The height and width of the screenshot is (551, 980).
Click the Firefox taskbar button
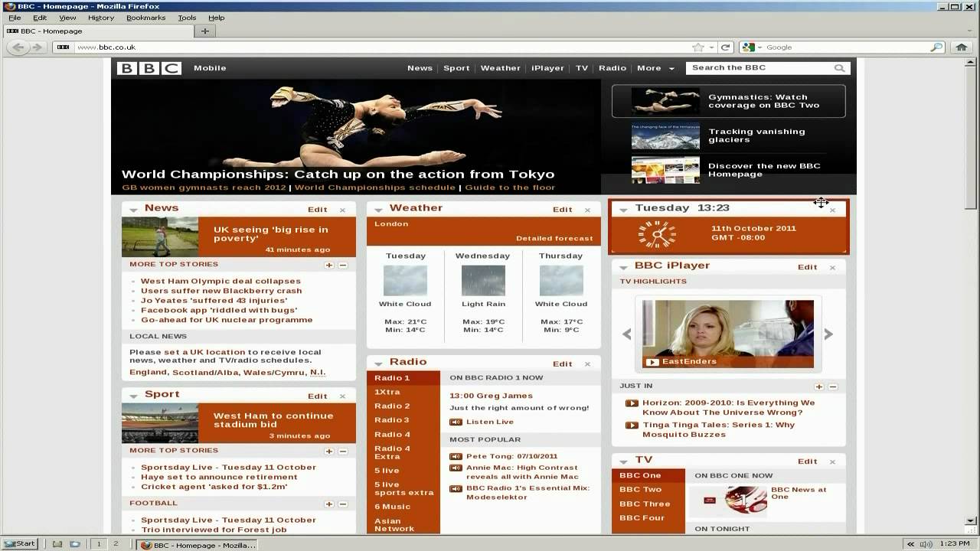pyautogui.click(x=198, y=545)
